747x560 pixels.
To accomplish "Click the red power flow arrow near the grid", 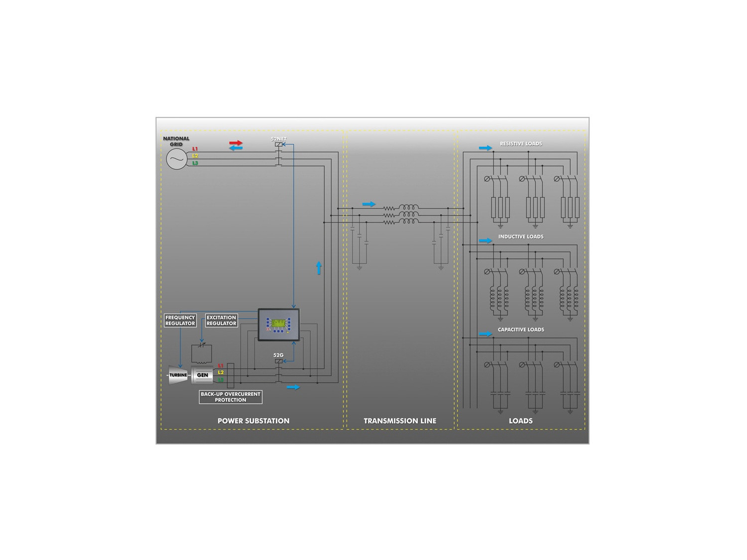I will click(x=236, y=143).
